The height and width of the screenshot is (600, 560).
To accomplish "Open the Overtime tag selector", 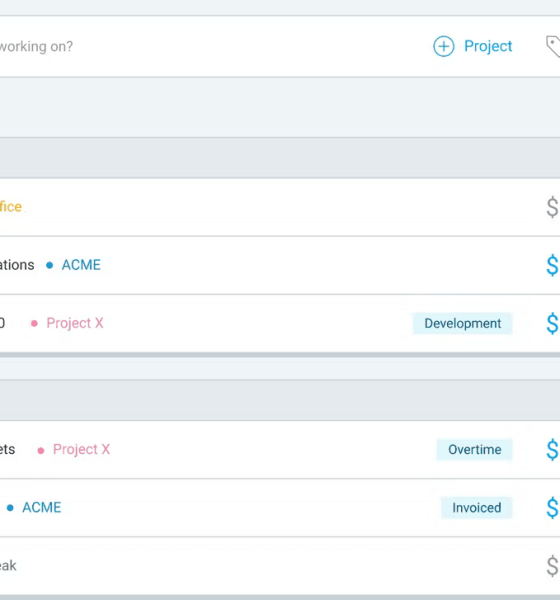I will 475,450.
